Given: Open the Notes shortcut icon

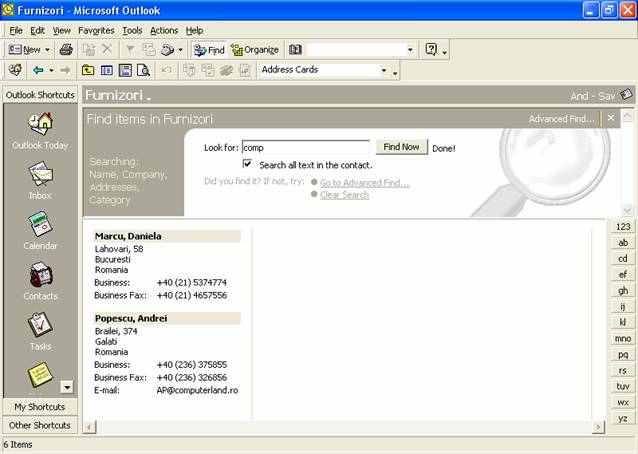Looking at the screenshot, I should click(x=40, y=374).
